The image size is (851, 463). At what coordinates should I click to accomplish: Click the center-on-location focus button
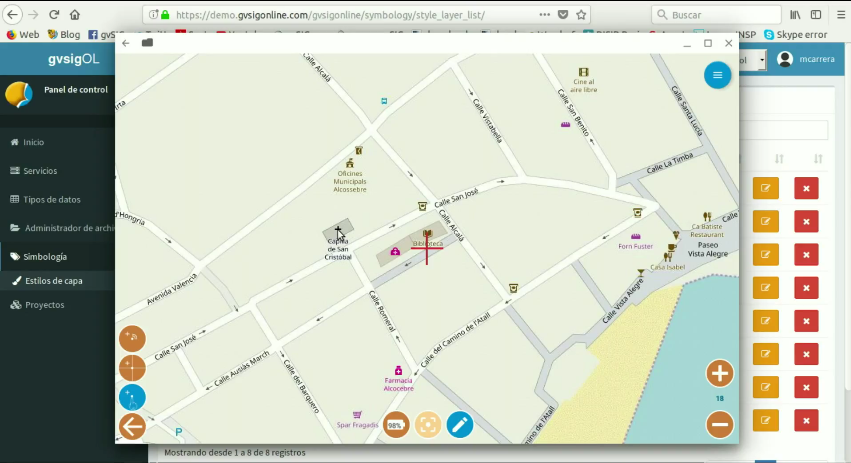point(428,425)
